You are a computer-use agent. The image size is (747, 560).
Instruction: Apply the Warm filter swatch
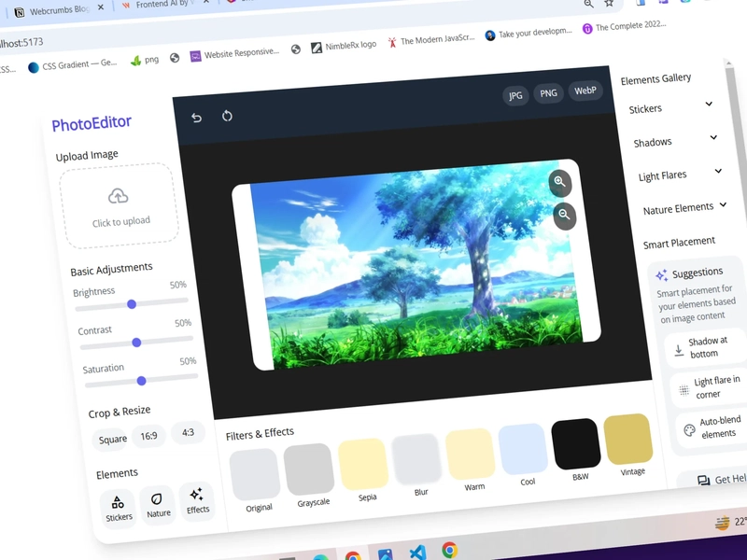coord(470,454)
